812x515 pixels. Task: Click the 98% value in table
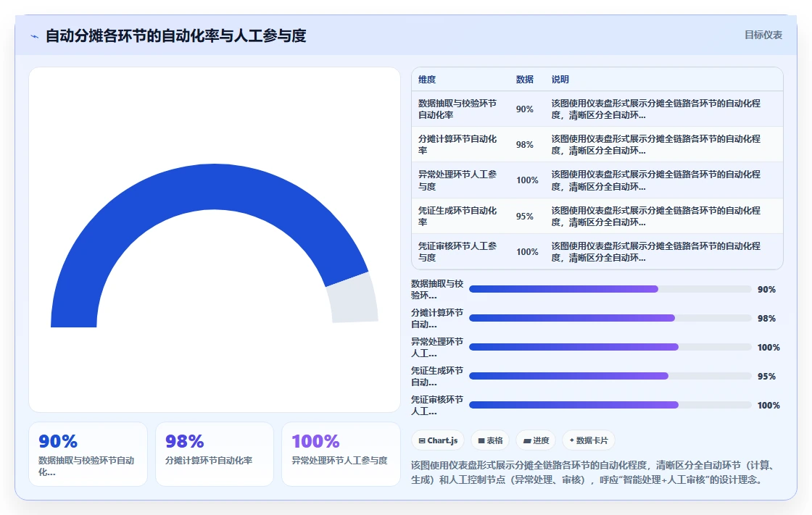(525, 145)
